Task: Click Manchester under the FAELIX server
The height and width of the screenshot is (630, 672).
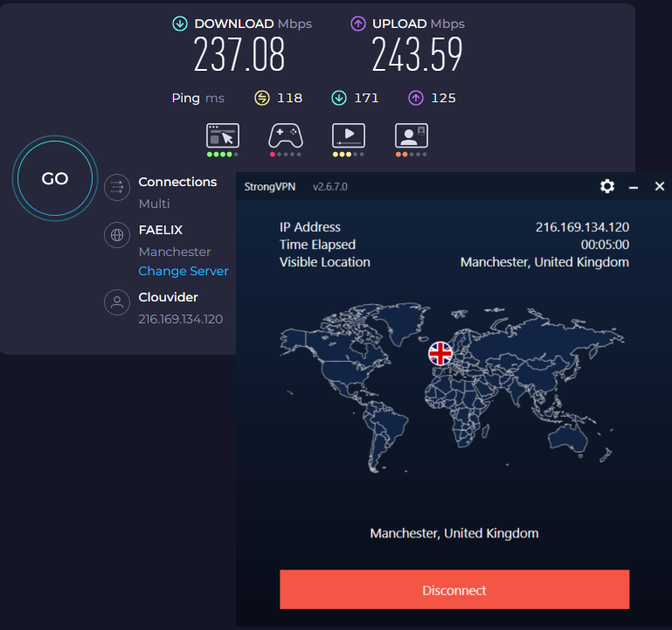Action: point(175,252)
